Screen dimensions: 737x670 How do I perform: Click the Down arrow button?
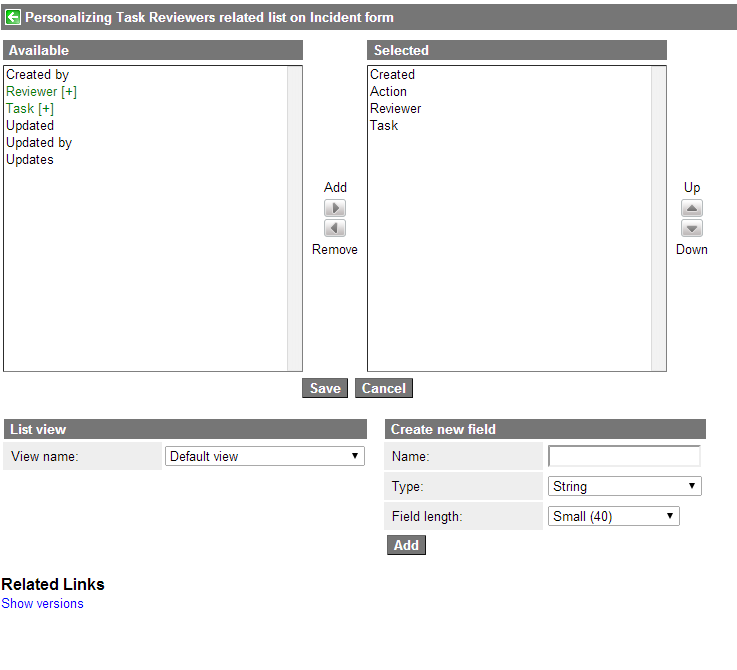coord(692,229)
